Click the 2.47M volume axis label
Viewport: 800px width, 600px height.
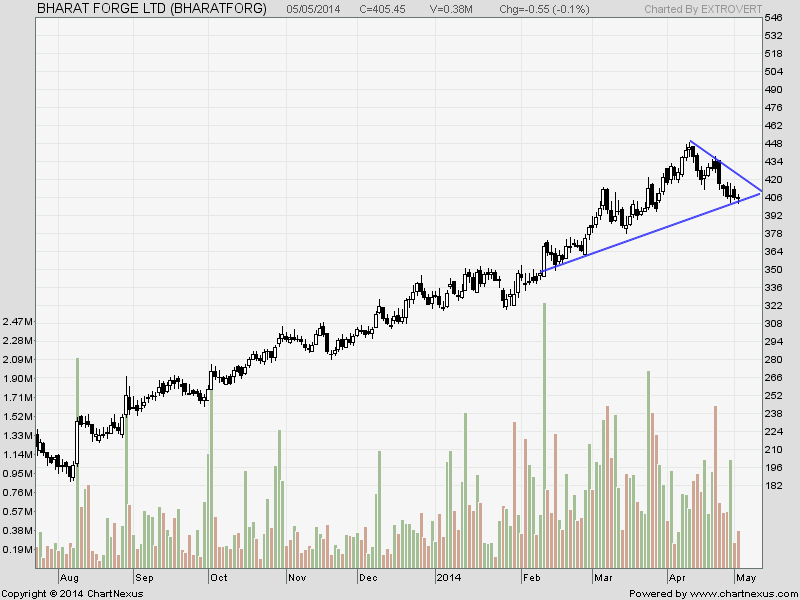[x=19, y=322]
